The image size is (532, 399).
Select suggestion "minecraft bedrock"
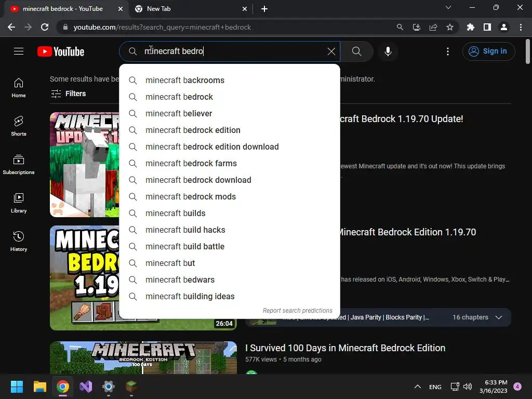coord(229,97)
